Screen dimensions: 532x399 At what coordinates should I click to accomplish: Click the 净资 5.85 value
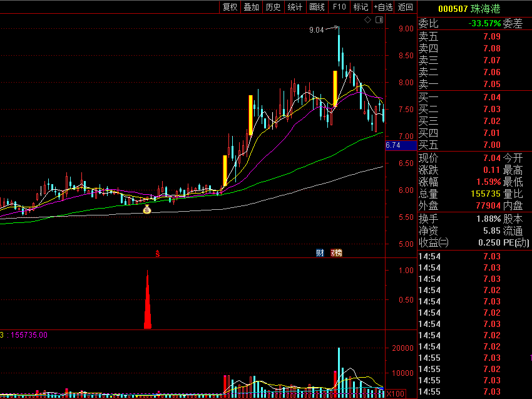click(x=492, y=231)
